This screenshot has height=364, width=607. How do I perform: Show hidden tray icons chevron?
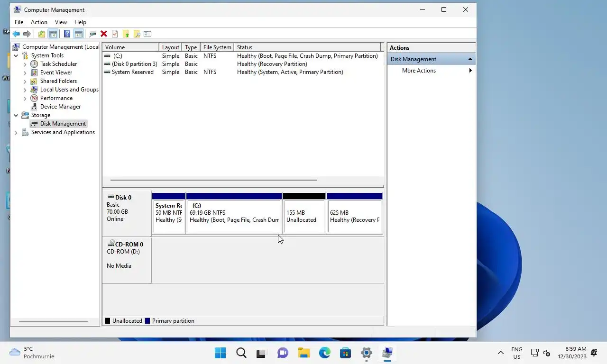[x=500, y=353]
